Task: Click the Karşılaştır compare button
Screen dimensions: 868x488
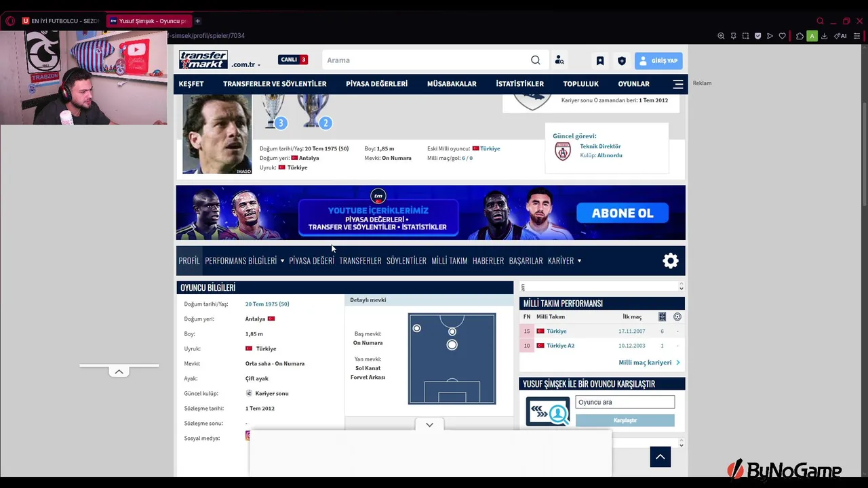Action: [x=625, y=420]
